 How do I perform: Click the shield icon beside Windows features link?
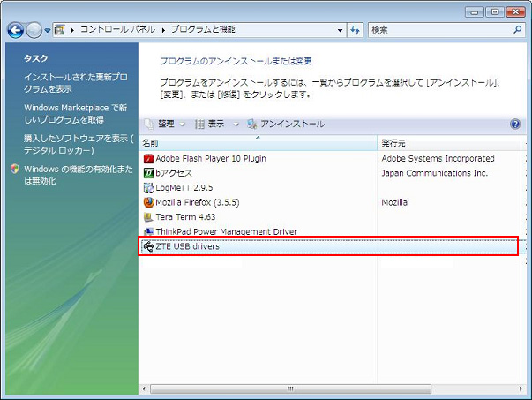coord(15,169)
